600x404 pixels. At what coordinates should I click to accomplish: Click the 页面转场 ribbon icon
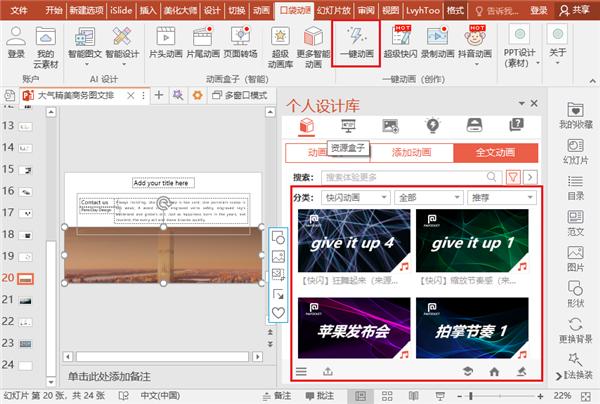[x=240, y=42]
